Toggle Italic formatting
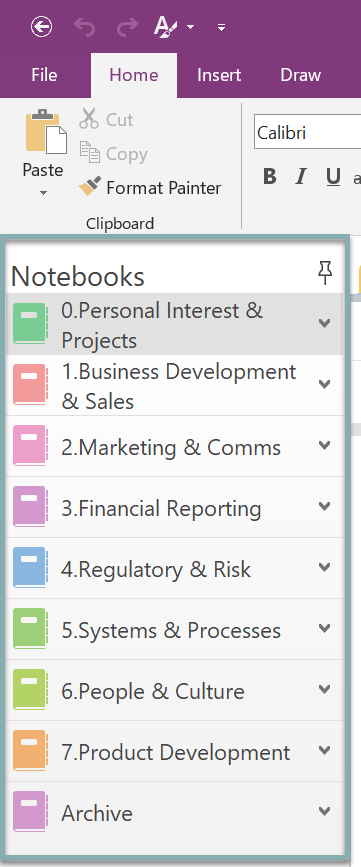Viewport: 361px width, 867px height. coord(301,176)
